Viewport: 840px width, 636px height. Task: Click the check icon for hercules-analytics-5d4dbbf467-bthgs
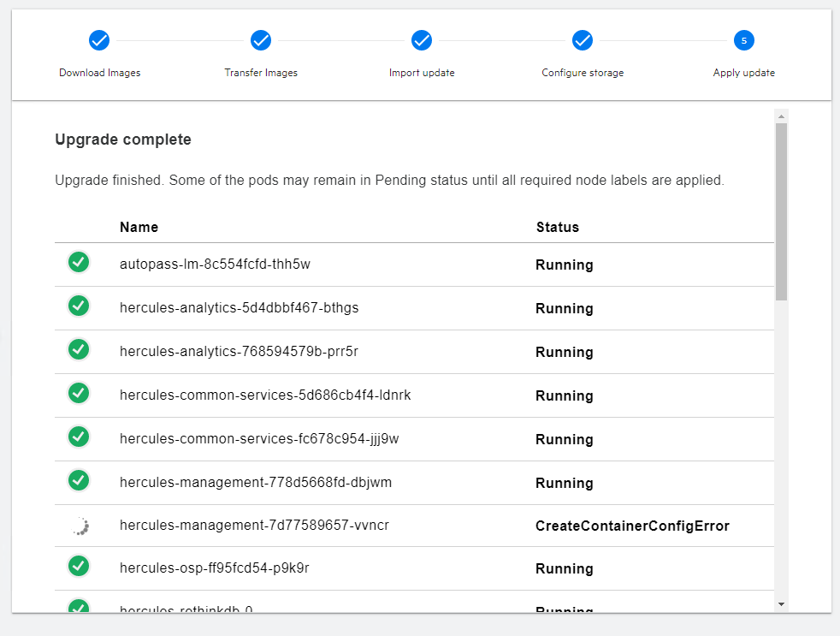point(79,306)
